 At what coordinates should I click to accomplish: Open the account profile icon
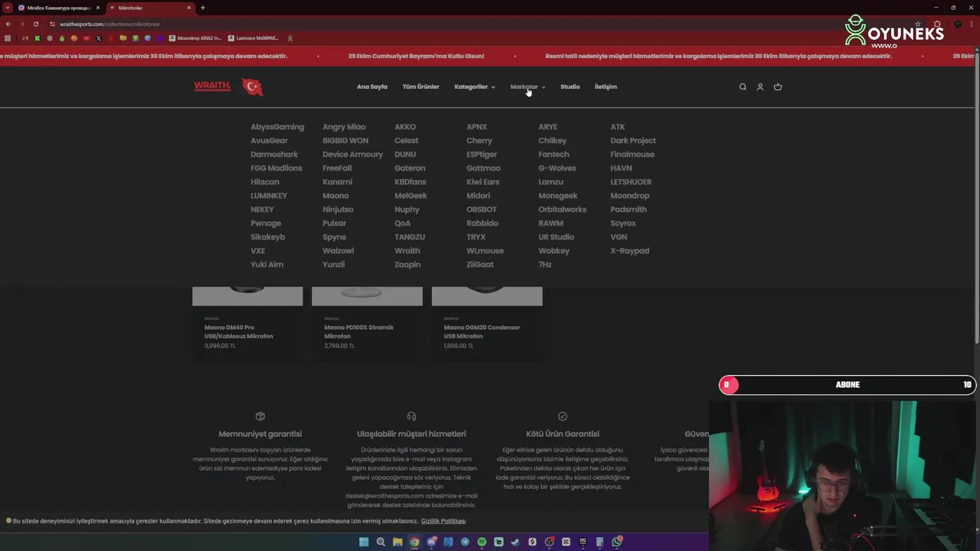760,86
